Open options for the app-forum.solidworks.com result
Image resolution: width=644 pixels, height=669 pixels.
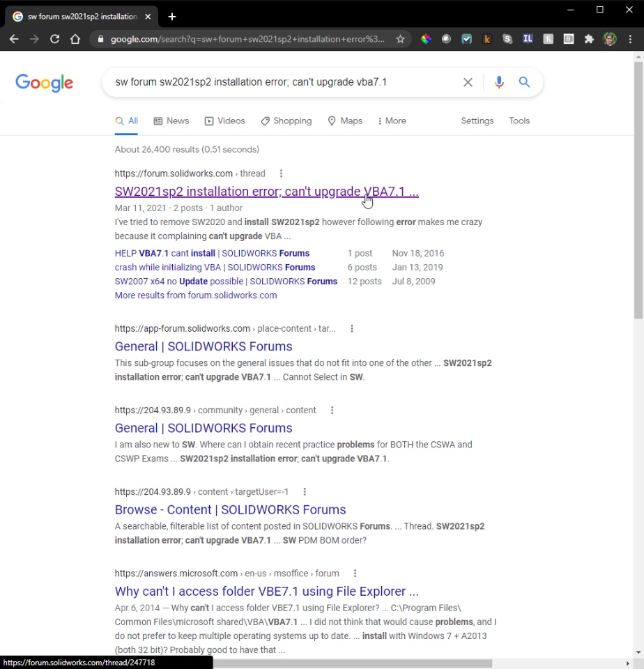pyautogui.click(x=352, y=328)
